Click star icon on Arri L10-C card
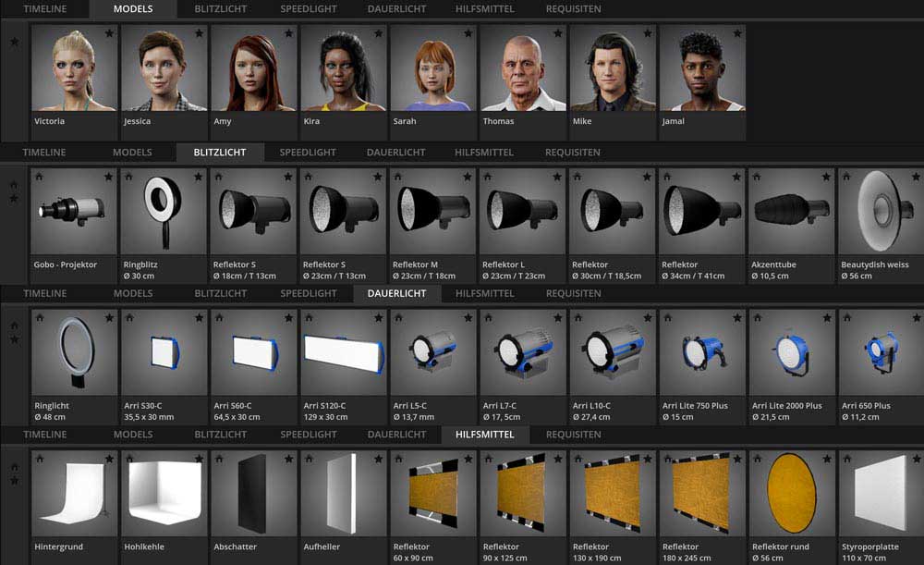The width and height of the screenshot is (924, 565). [x=648, y=318]
